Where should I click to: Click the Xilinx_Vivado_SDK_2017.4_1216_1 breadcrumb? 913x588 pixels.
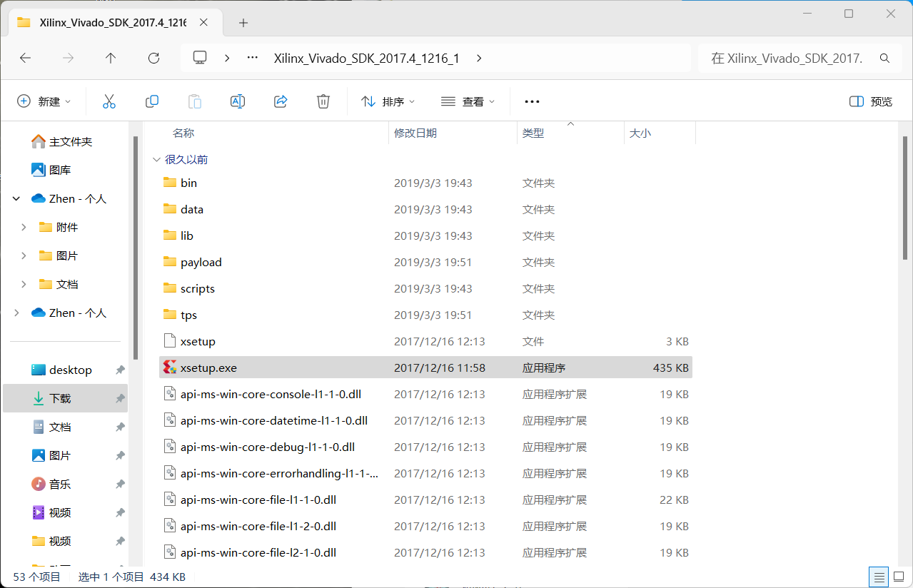(366, 59)
